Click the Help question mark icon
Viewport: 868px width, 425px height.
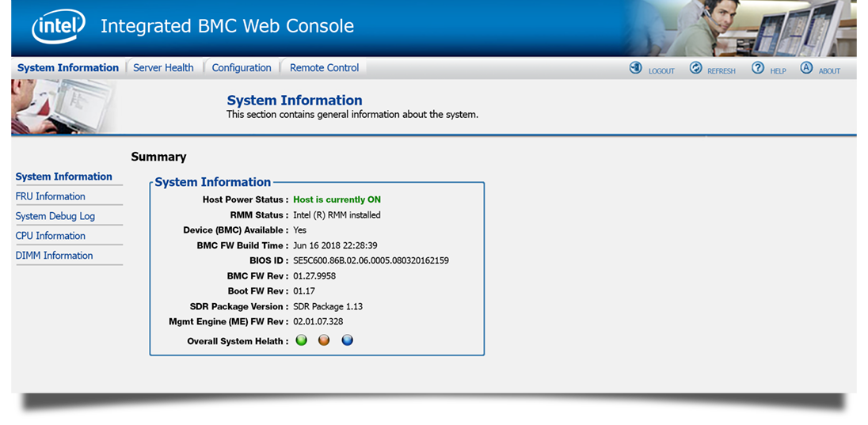point(758,68)
